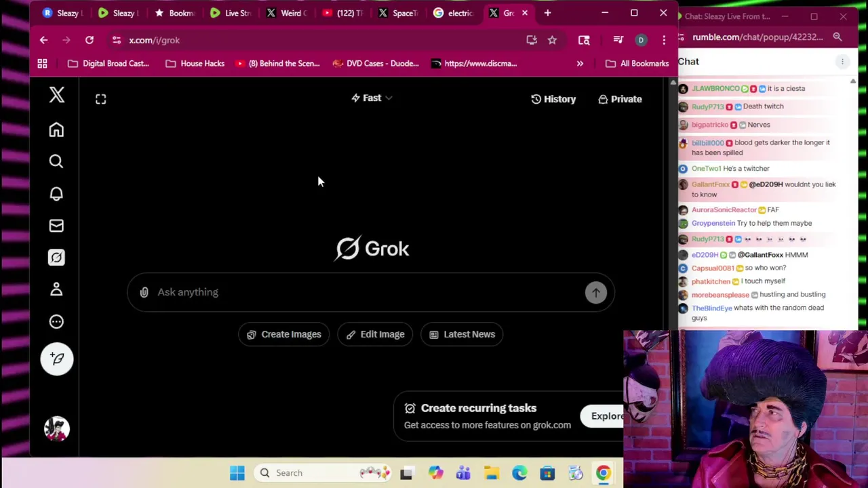Image resolution: width=868 pixels, height=488 pixels.
Task: Open Rumble chat options three-dot menu
Action: click(842, 62)
